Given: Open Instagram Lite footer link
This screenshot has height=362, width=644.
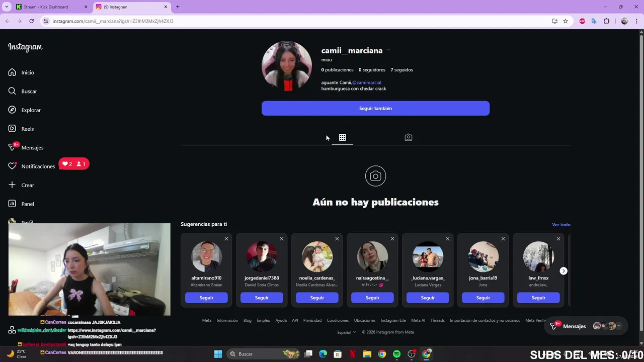Looking at the screenshot, I should pos(393,320).
